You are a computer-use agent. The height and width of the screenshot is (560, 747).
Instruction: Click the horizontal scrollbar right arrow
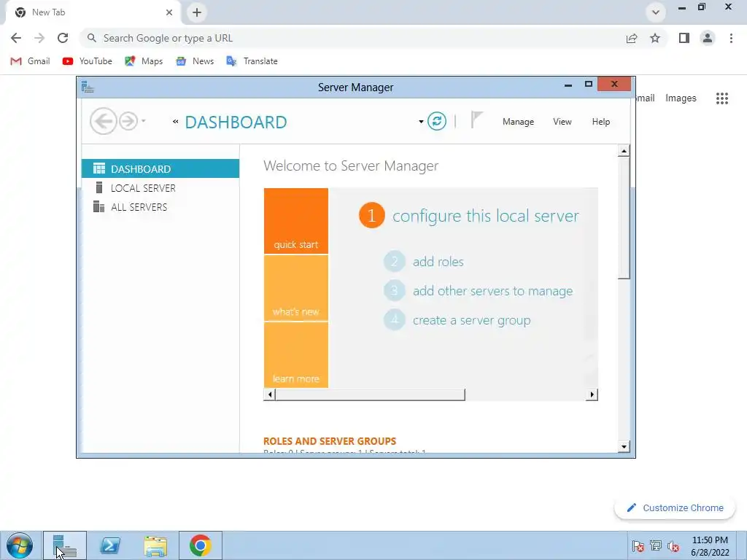click(592, 394)
